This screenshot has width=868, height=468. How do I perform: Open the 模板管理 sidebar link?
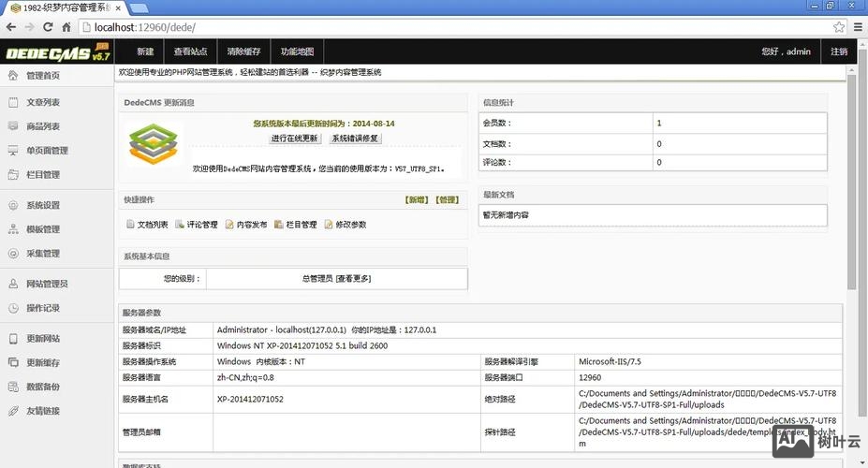pos(43,229)
